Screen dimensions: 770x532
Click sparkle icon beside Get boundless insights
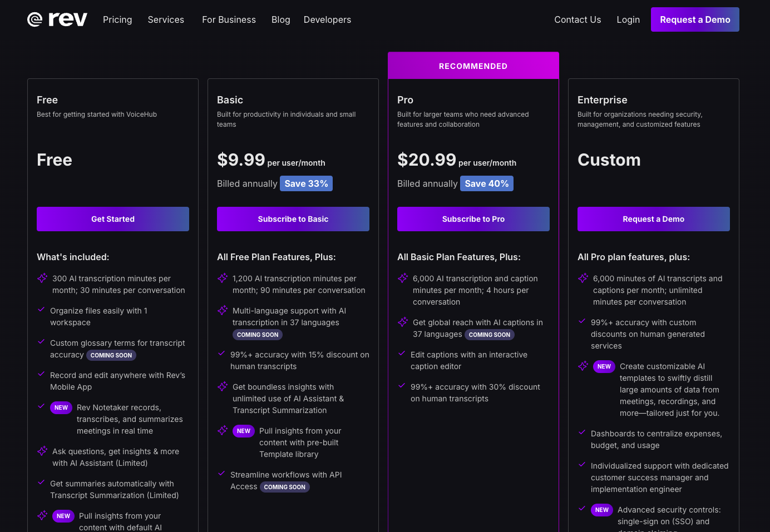pos(223,386)
